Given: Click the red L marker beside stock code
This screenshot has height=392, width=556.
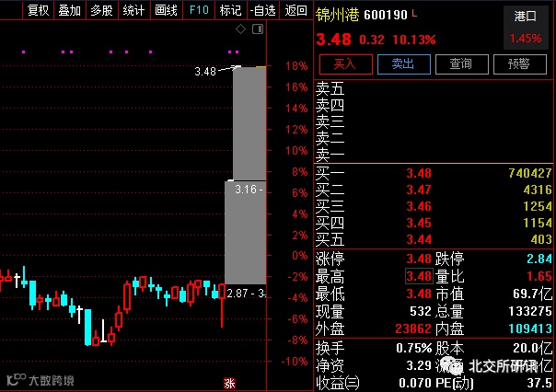Looking at the screenshot, I should click(414, 14).
